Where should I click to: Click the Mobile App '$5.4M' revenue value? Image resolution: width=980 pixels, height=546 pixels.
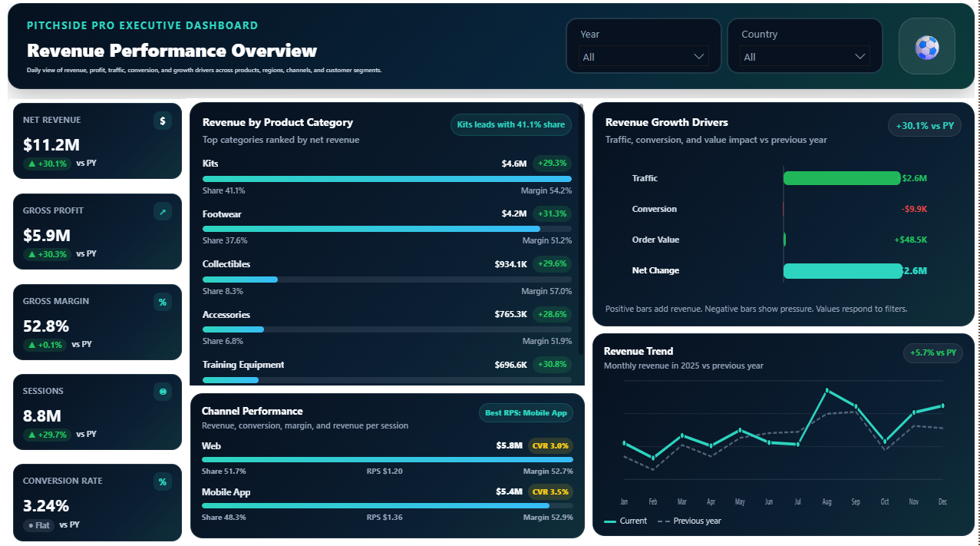click(x=510, y=491)
